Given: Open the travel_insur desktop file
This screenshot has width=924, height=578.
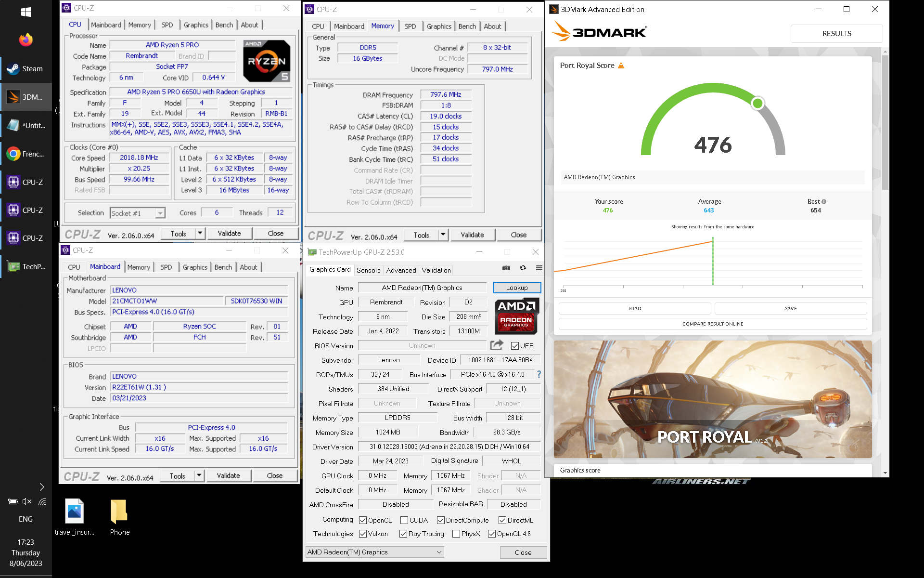Looking at the screenshot, I should [74, 517].
